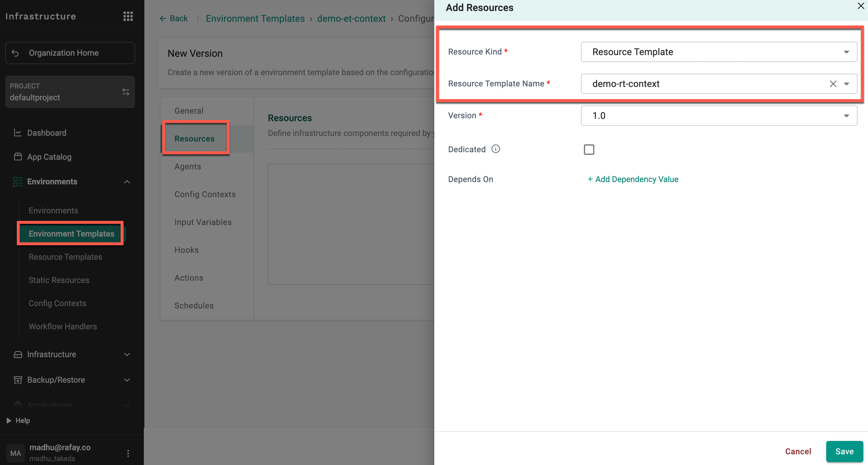Screen dimensions: 868x465
Task: Open the Input Variables tab
Action: [203, 222]
